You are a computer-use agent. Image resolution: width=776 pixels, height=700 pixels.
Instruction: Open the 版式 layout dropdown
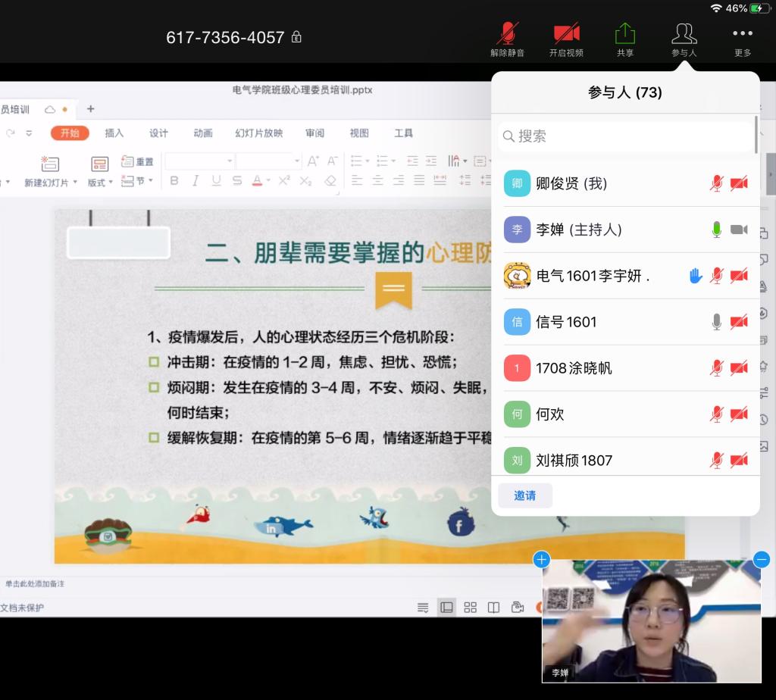[x=100, y=182]
